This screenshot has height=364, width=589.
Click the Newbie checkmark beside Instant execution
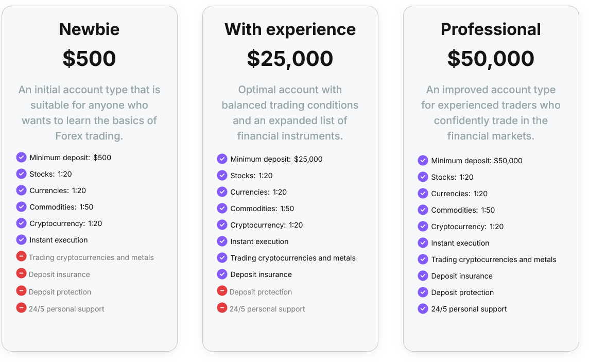[x=21, y=240]
